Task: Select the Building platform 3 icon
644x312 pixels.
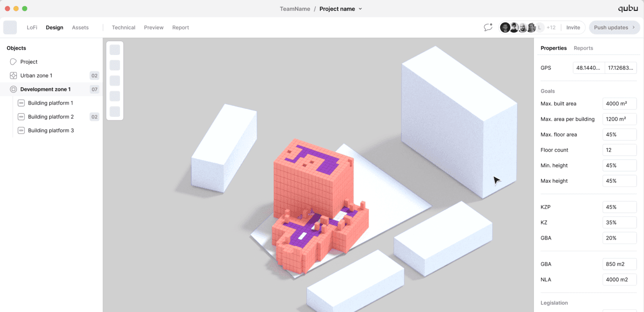Action: click(x=20, y=130)
